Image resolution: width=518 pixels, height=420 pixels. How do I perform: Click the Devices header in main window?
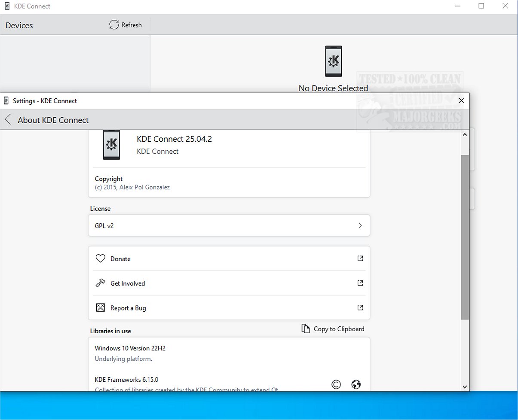click(19, 25)
